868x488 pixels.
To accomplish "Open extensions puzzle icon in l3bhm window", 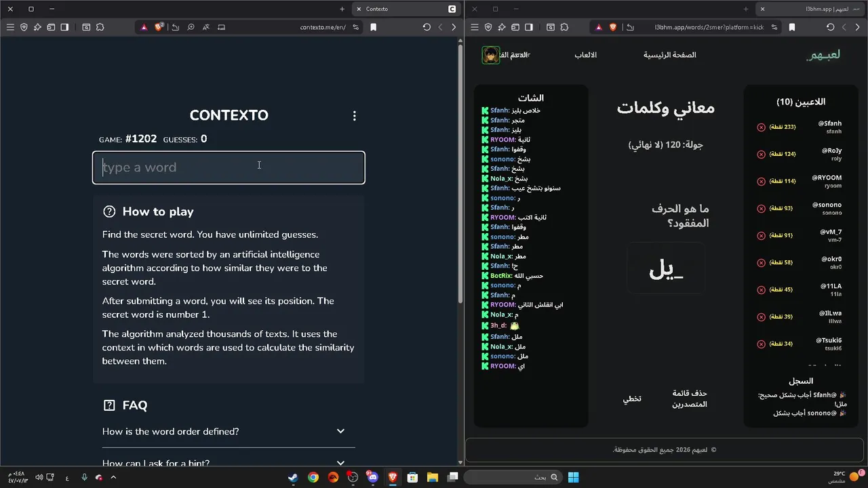I will coord(564,27).
